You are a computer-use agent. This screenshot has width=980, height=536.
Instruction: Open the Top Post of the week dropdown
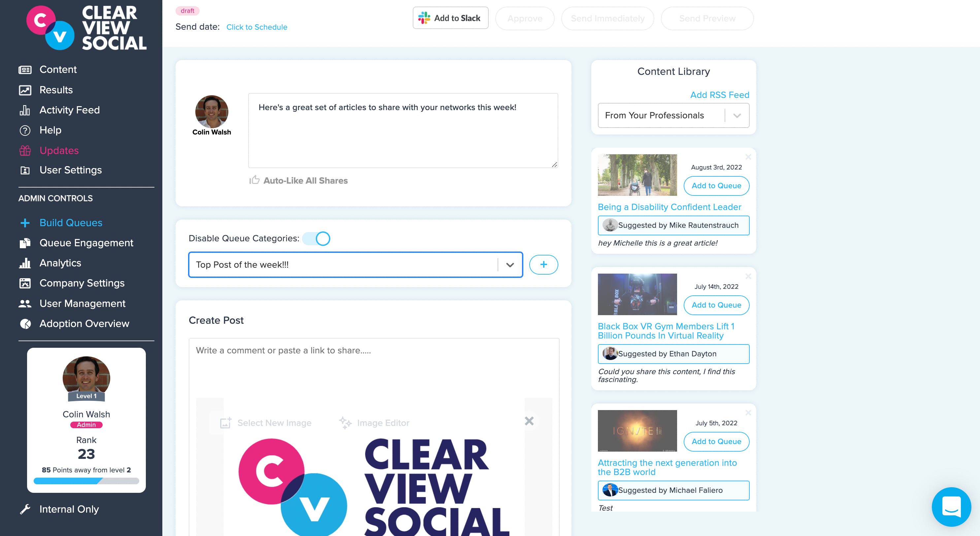(x=510, y=265)
